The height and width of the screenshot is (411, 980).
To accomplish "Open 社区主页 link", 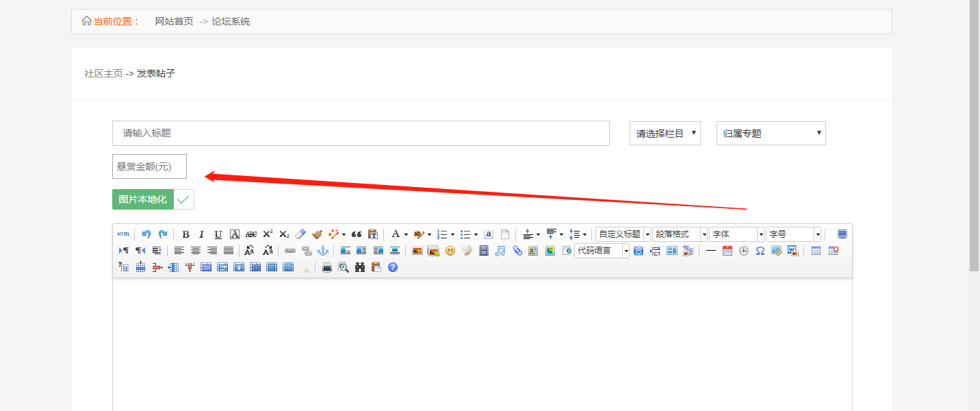I will tap(103, 73).
